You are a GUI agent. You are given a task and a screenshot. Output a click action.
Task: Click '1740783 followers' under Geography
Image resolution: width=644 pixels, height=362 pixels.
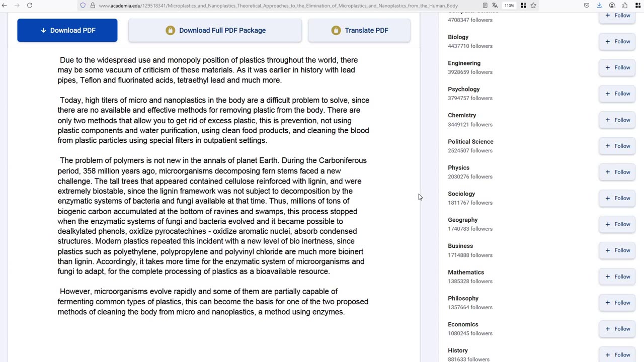pyautogui.click(x=470, y=229)
